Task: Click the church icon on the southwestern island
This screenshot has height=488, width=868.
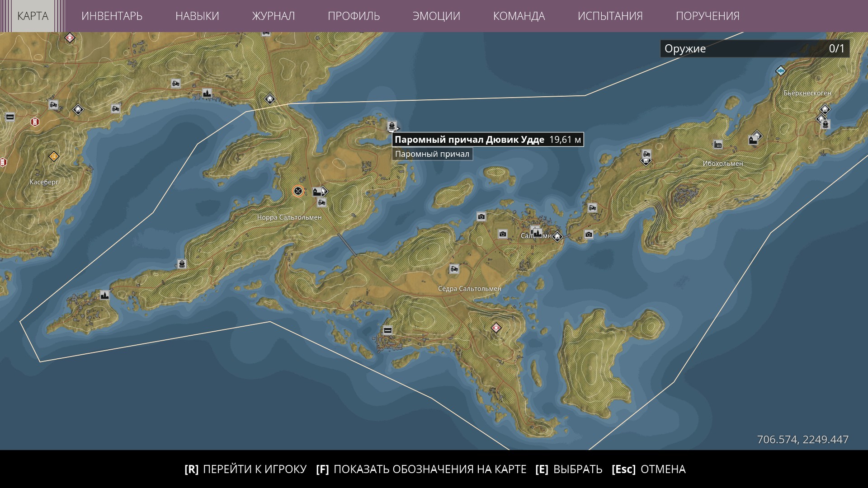Action: point(105,295)
